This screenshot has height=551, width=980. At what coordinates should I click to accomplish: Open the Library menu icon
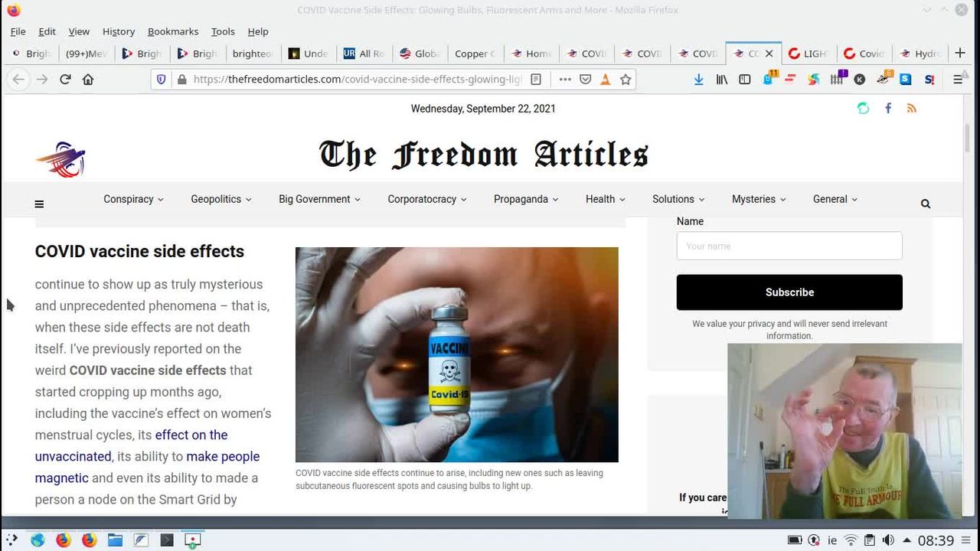(721, 80)
